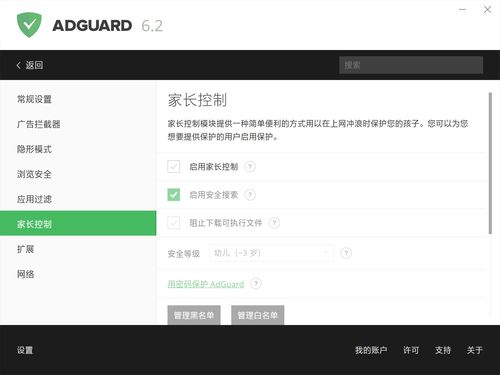Open 许可 in footer
This screenshot has width=500, height=375.
point(411,350)
